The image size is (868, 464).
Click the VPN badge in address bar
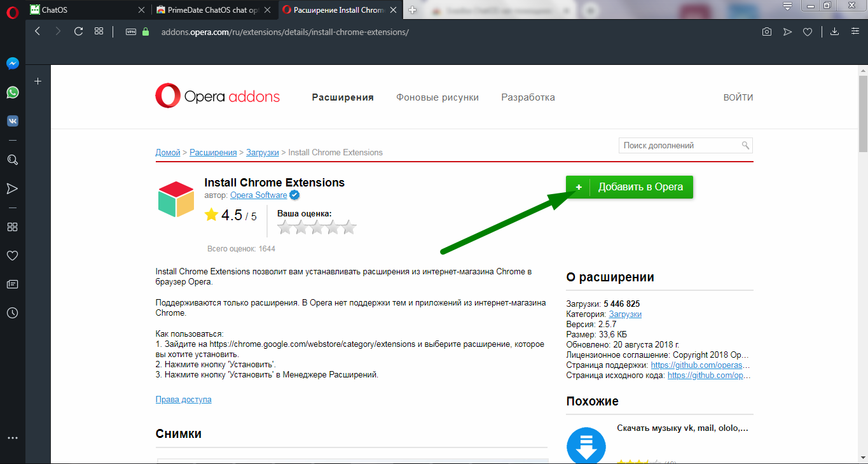coord(131,32)
